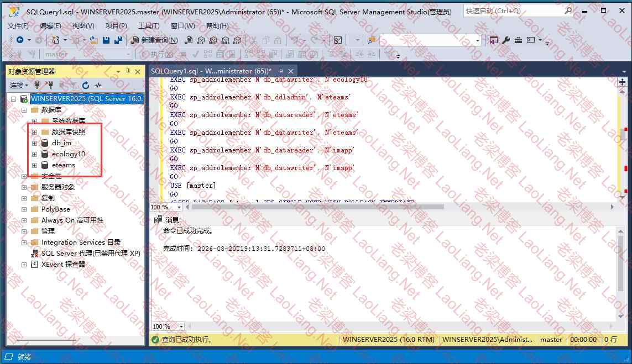Open the 窗口(W) menu
632x364 pixels.
[x=182, y=26]
